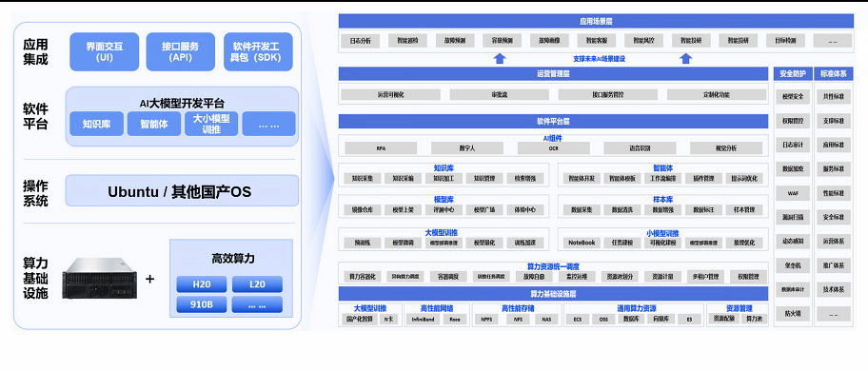Click the 软件平台层 header bar

[x=553, y=121]
